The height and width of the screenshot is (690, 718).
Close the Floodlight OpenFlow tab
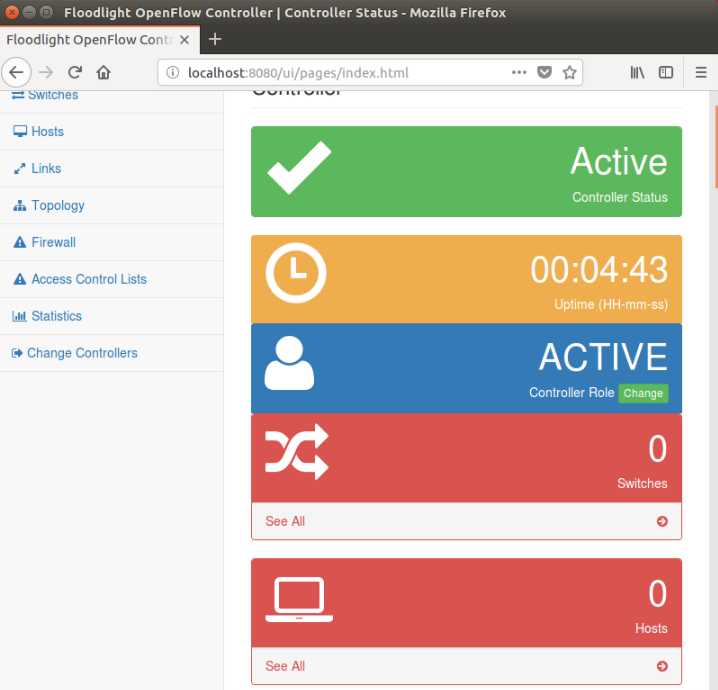tap(185, 40)
